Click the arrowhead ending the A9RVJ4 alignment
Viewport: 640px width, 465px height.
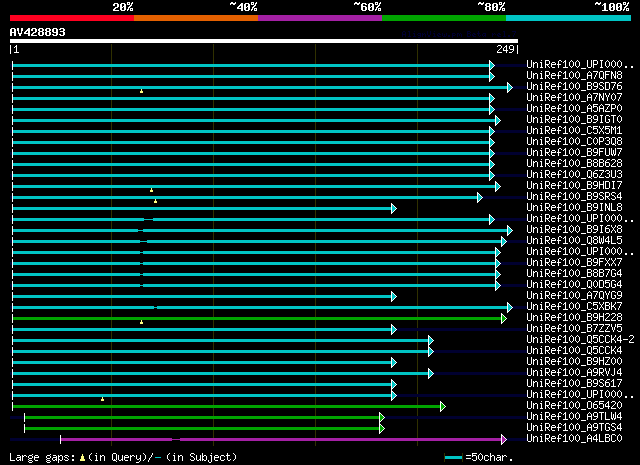pos(431,374)
